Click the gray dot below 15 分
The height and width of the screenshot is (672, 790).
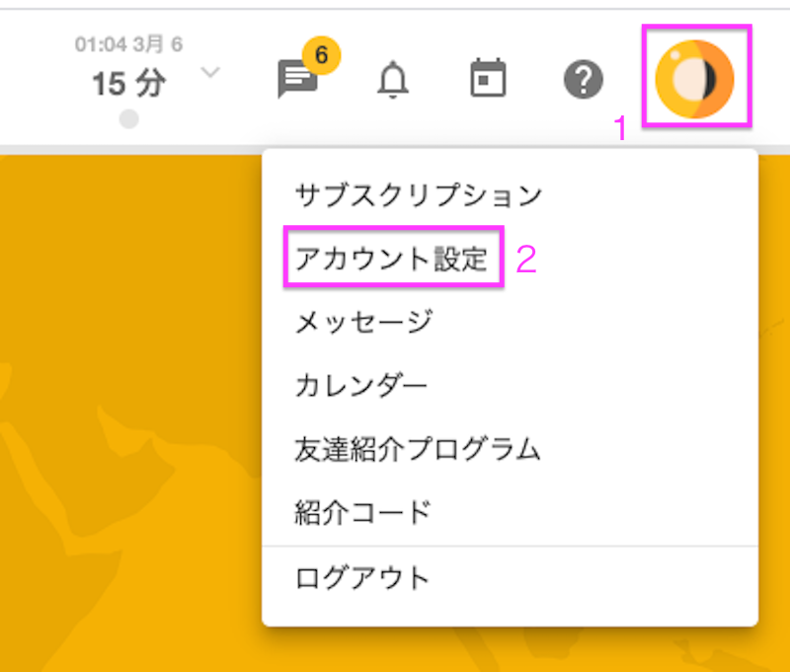129,119
